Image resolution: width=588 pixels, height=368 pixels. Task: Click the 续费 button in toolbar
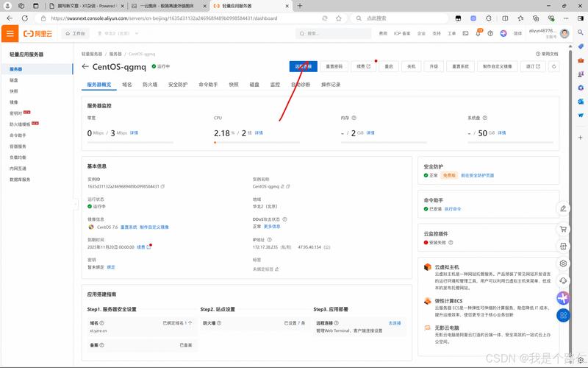pos(363,66)
